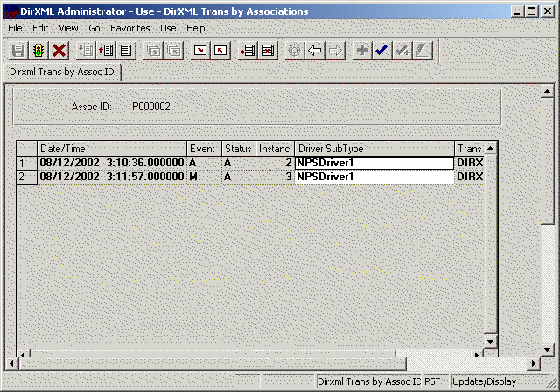Select row 1 via its row number header
The width and height of the screenshot is (560, 392).
coord(27,163)
